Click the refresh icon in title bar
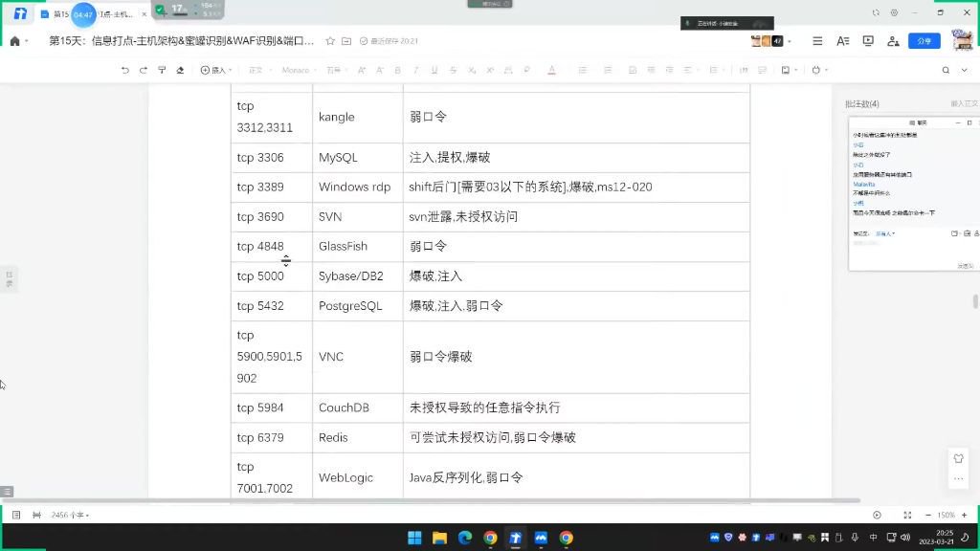 pos(876,12)
